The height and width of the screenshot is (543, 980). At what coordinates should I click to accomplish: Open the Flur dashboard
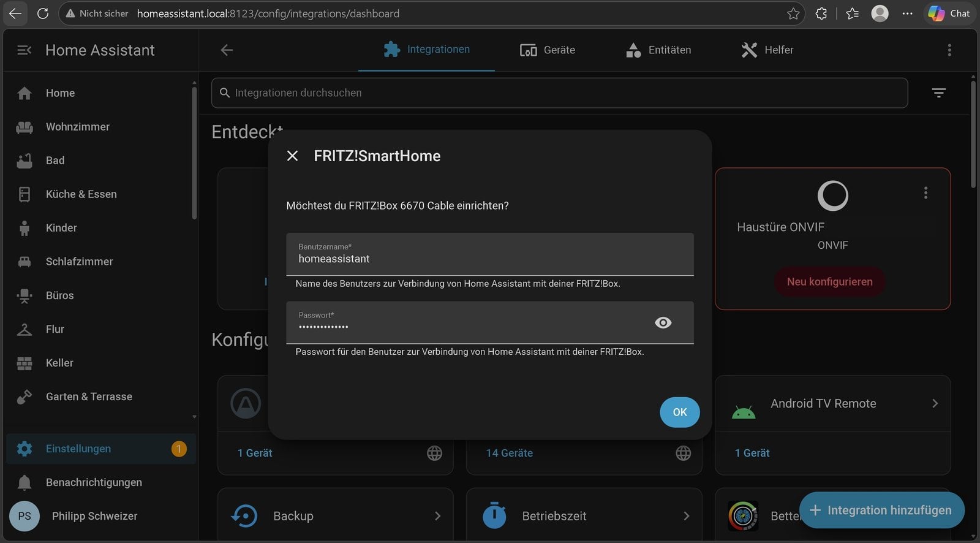point(100,329)
